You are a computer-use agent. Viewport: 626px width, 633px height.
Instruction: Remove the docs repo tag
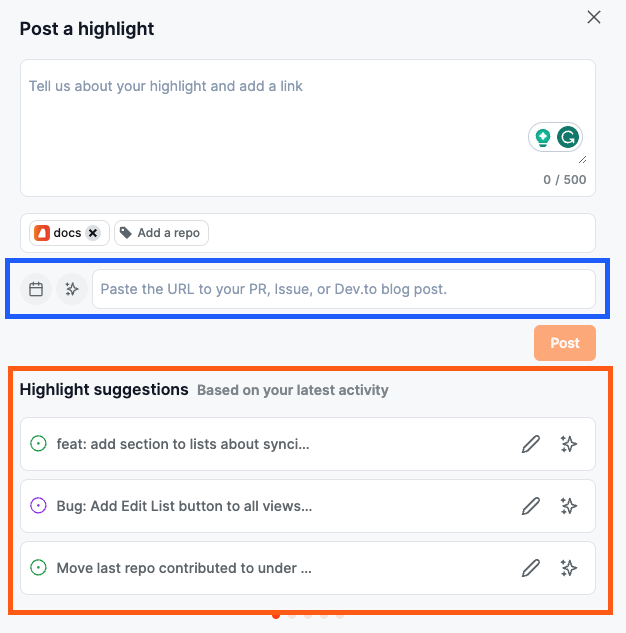(x=93, y=233)
